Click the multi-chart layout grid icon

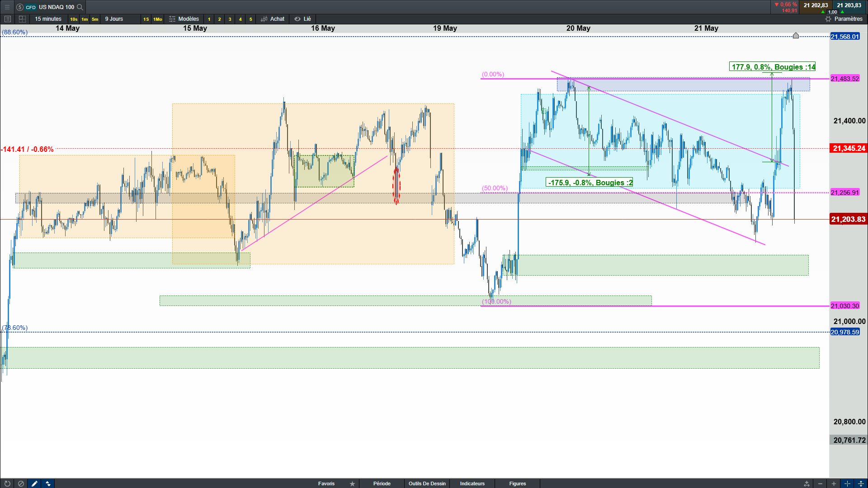click(x=22, y=19)
